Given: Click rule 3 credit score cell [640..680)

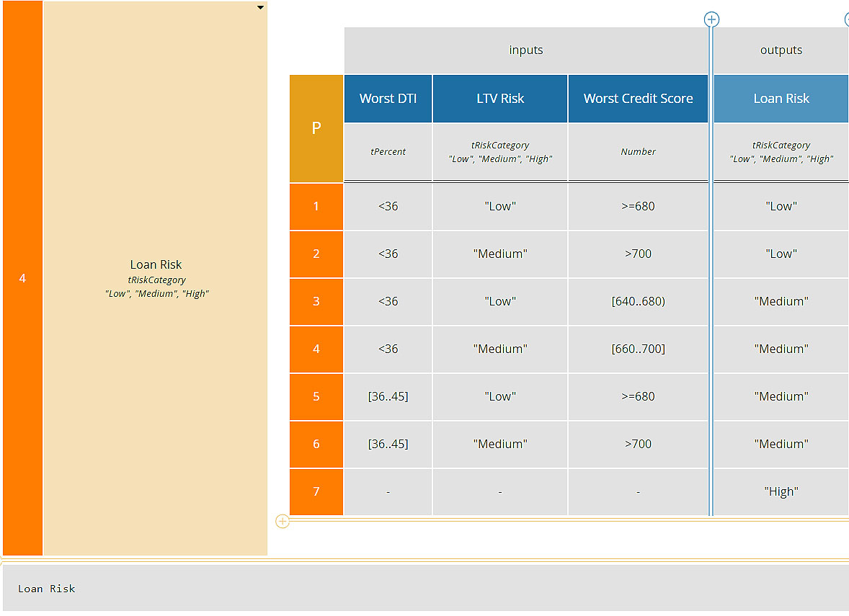Looking at the screenshot, I should point(639,301).
